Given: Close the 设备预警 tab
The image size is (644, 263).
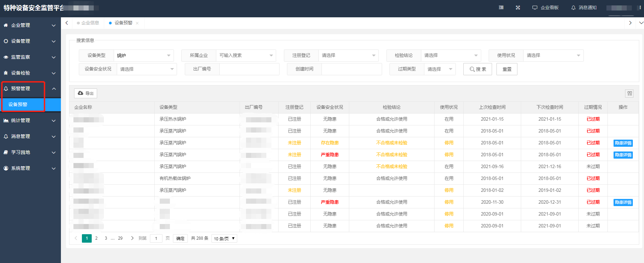Looking at the screenshot, I should pyautogui.click(x=137, y=23).
